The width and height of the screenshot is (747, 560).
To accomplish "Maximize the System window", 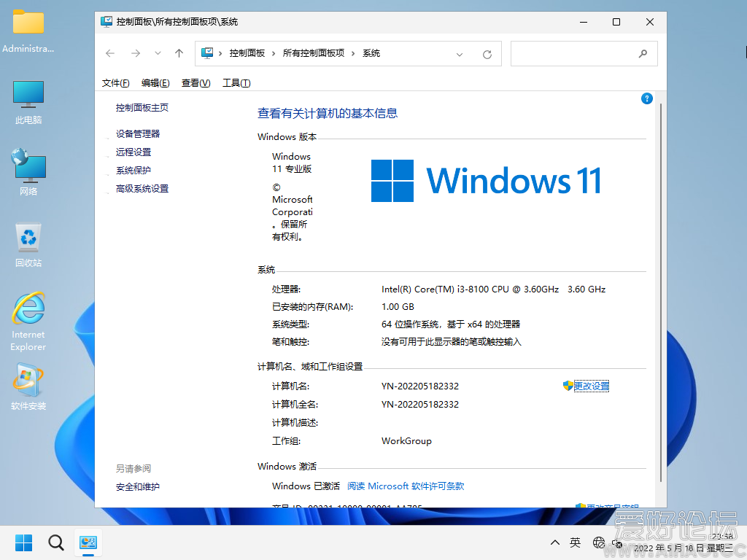I will pos(616,22).
